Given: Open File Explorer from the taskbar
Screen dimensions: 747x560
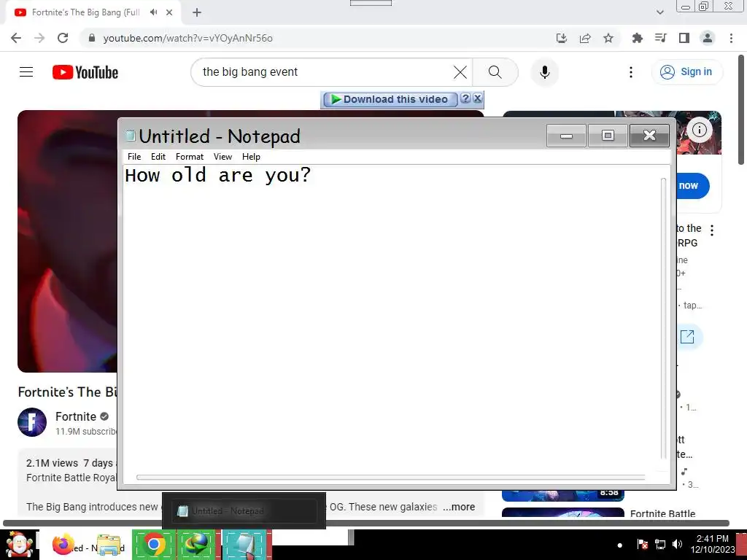Looking at the screenshot, I should (109, 545).
